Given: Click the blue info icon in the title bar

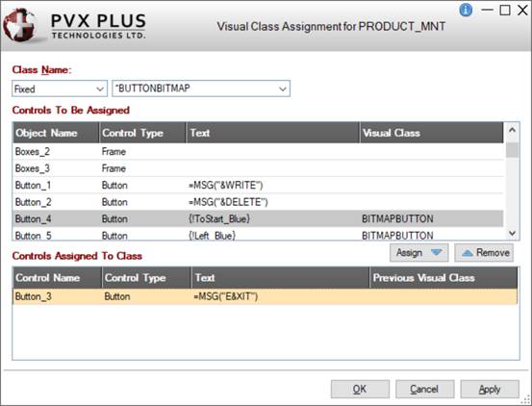Looking at the screenshot, I should click(466, 10).
